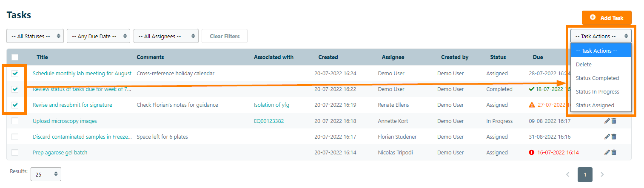The height and width of the screenshot is (188, 644).
Task: Toggle the select-all checkbox in the table header
Action: 15,57
